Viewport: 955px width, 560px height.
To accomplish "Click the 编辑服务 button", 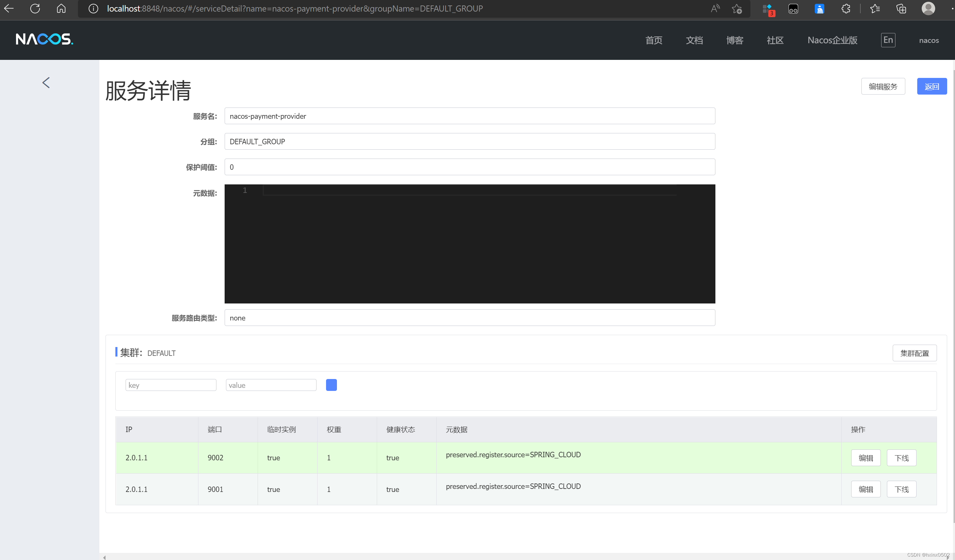I will click(x=883, y=86).
